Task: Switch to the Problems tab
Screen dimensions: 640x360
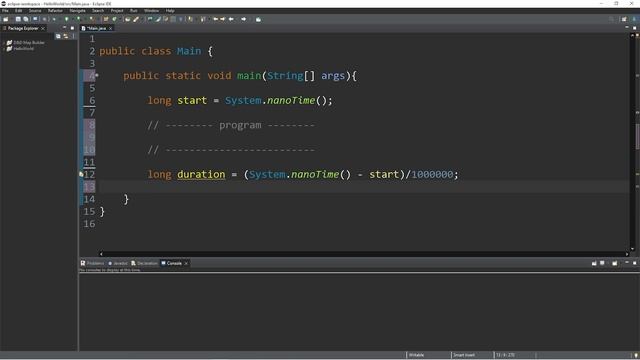Action: click(x=92, y=263)
